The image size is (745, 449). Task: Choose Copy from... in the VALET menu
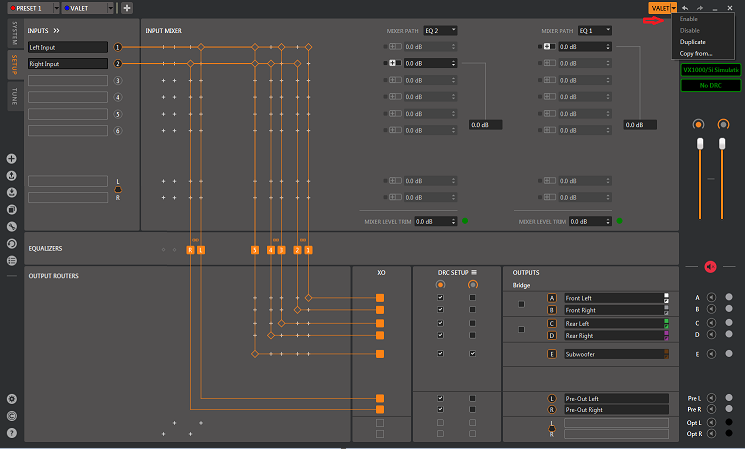(x=696, y=54)
